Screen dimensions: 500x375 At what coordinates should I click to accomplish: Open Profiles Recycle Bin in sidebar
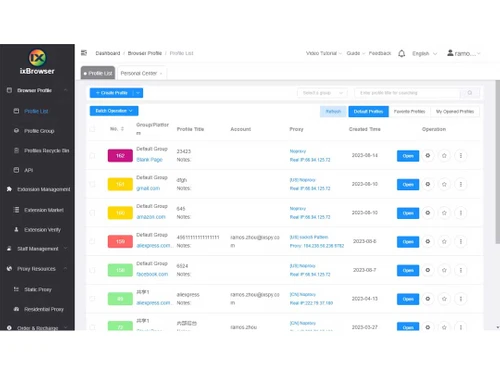(46, 151)
